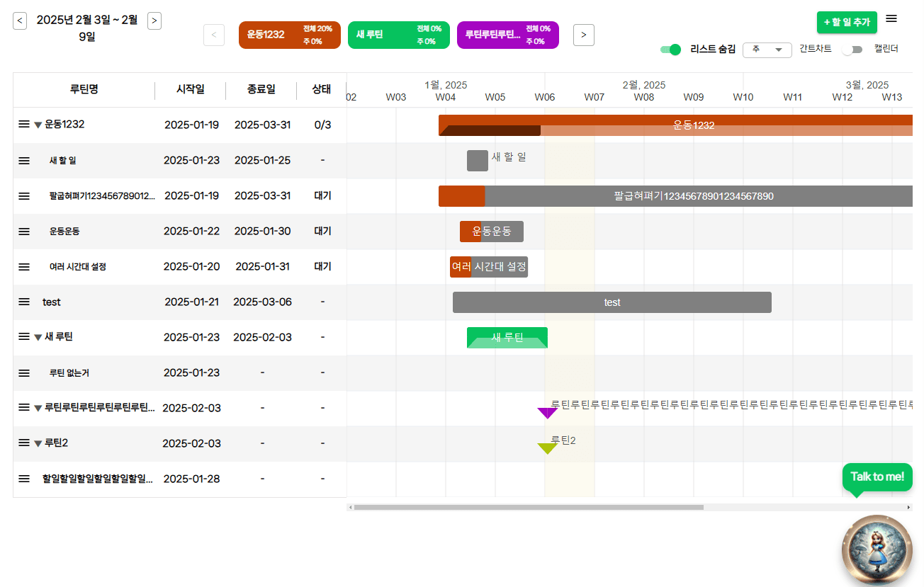Open the top-right hamburger menu
Image resolution: width=924 pixels, height=587 pixels.
pyautogui.click(x=891, y=19)
